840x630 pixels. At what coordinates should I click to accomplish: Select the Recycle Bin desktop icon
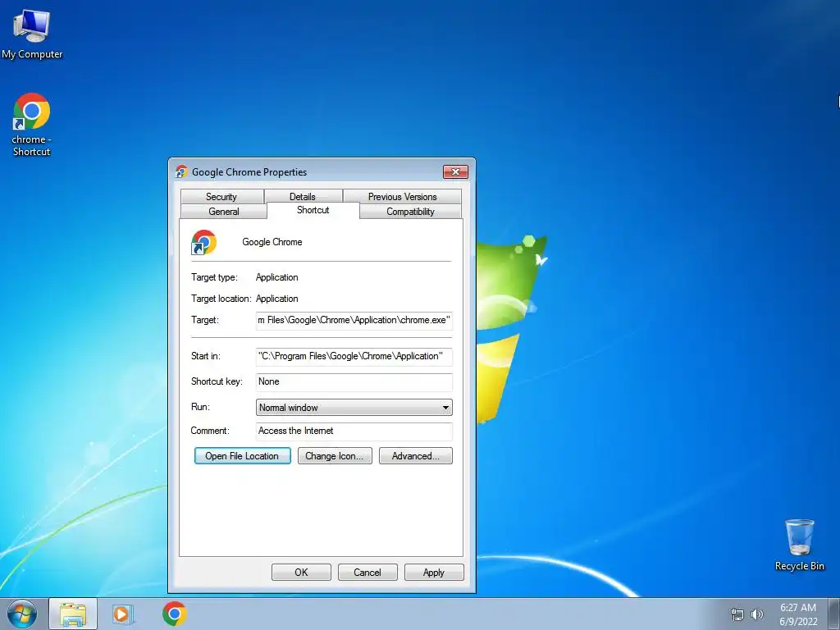pyautogui.click(x=799, y=545)
